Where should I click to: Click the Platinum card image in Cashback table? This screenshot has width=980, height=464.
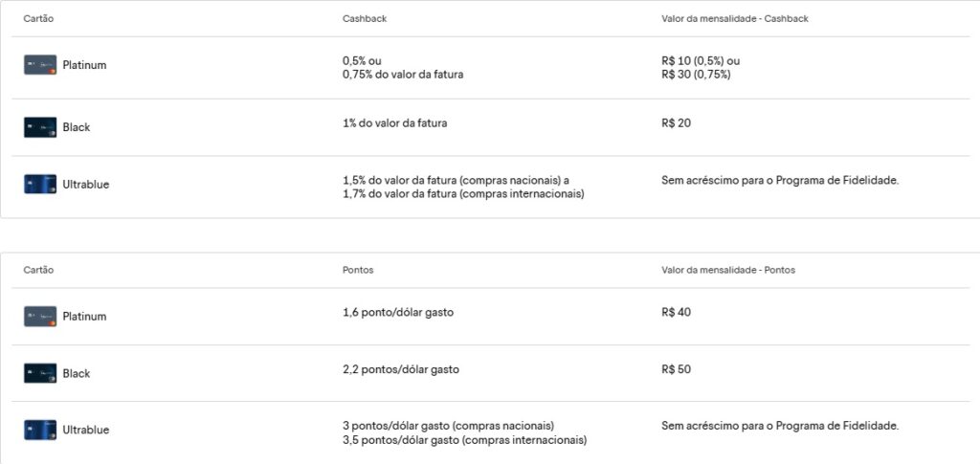point(40,65)
